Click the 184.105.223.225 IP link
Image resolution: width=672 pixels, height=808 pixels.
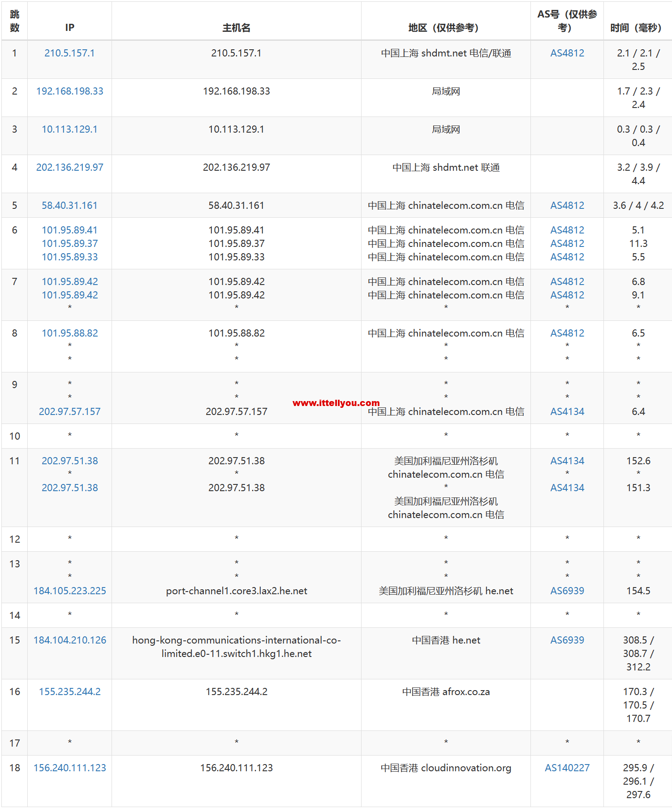pyautogui.click(x=69, y=591)
